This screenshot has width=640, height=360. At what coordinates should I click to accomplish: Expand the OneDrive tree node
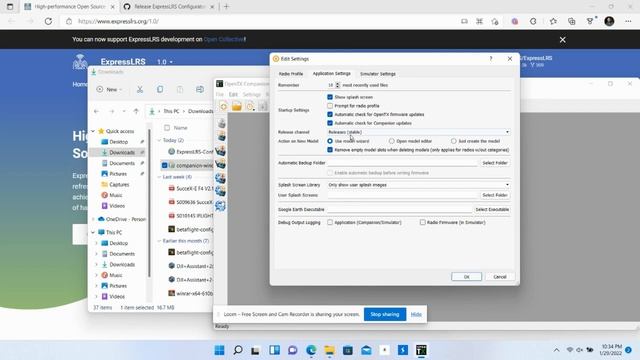click(93, 219)
